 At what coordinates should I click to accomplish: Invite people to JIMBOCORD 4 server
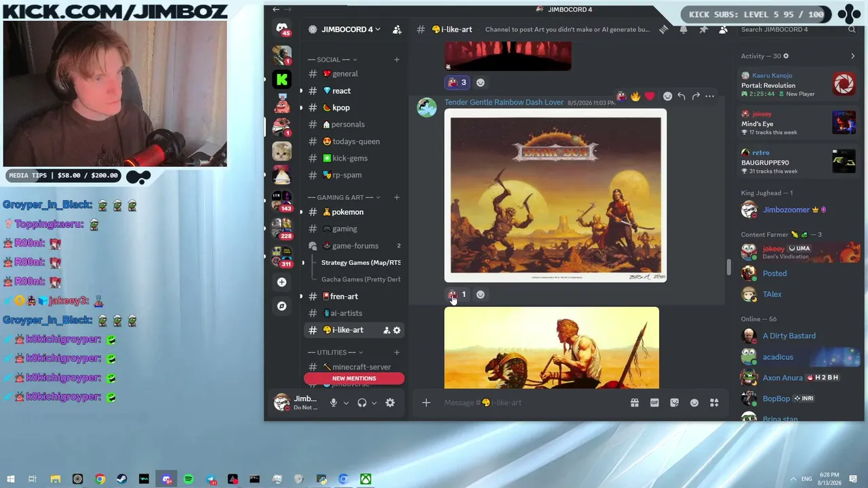pyautogui.click(x=397, y=29)
